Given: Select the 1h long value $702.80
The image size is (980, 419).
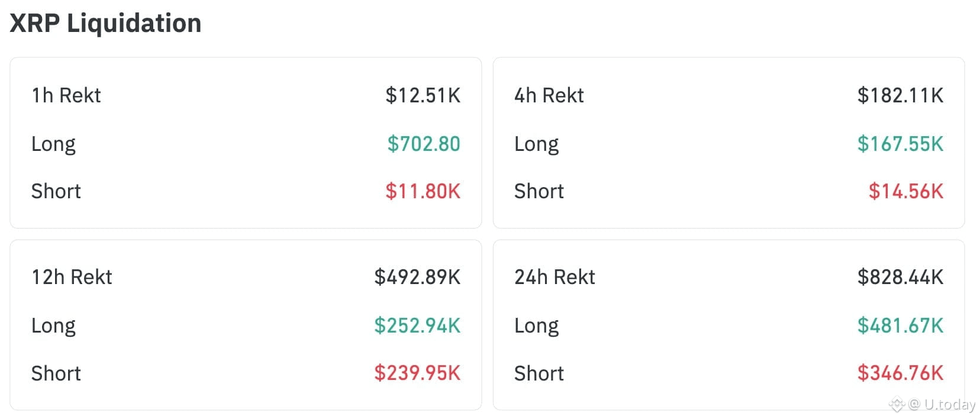Looking at the screenshot, I should tap(424, 144).
